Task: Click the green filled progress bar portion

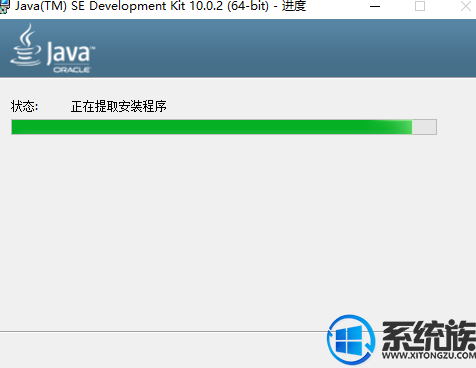Action: [212, 127]
